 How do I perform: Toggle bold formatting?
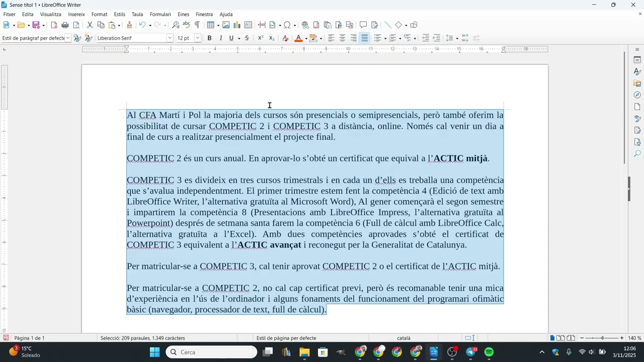click(x=210, y=38)
